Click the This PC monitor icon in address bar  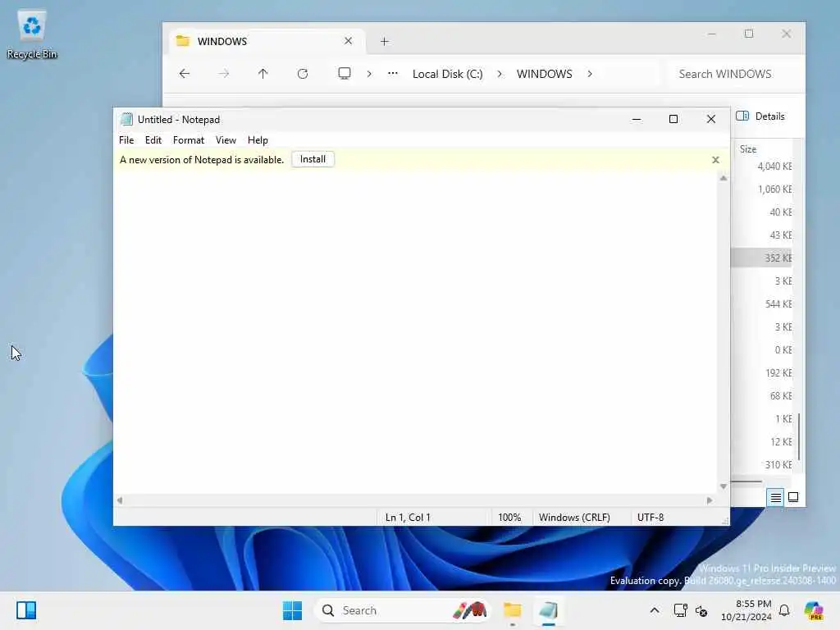pyautogui.click(x=345, y=73)
